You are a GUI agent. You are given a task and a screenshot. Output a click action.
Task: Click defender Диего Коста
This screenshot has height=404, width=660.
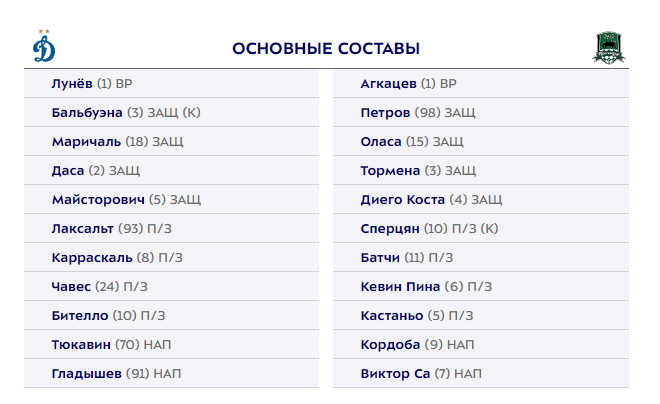point(402,200)
